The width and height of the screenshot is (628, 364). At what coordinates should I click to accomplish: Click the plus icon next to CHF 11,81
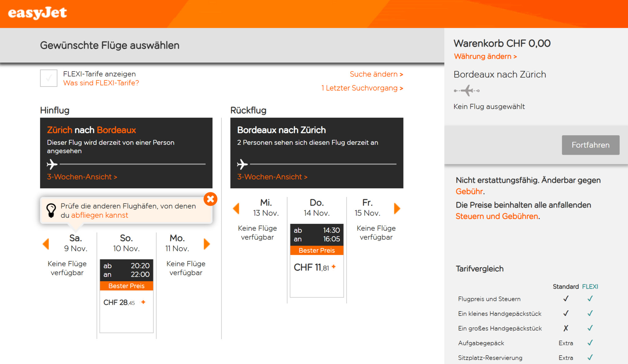pyautogui.click(x=334, y=267)
